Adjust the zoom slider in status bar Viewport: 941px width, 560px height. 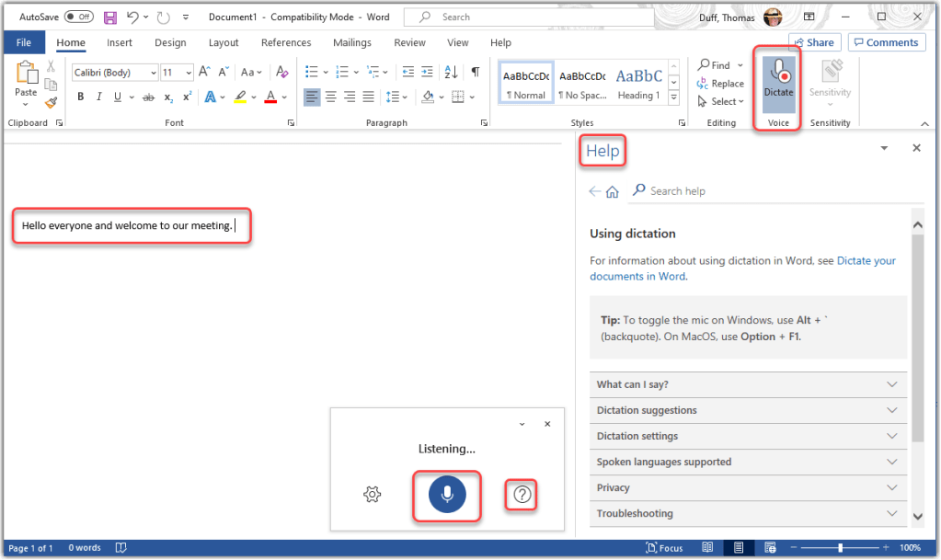[840, 548]
